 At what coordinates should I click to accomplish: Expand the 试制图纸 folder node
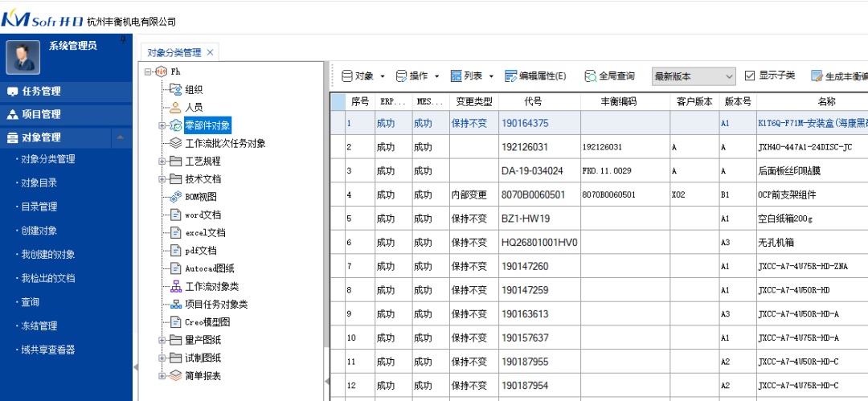click(162, 358)
